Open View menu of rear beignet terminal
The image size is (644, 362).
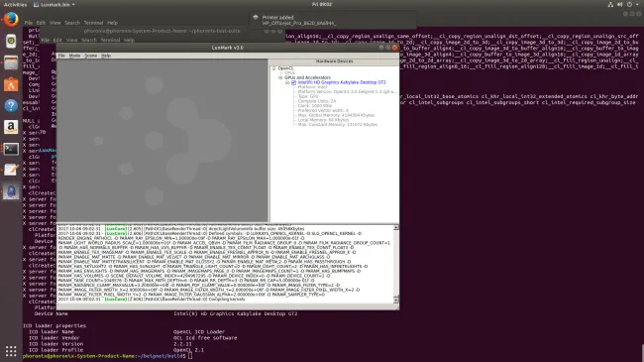55,23
